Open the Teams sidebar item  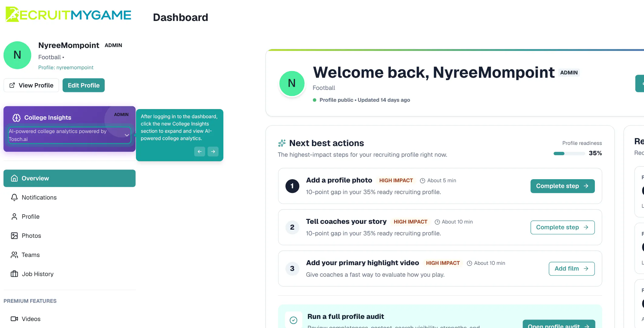(x=69, y=255)
